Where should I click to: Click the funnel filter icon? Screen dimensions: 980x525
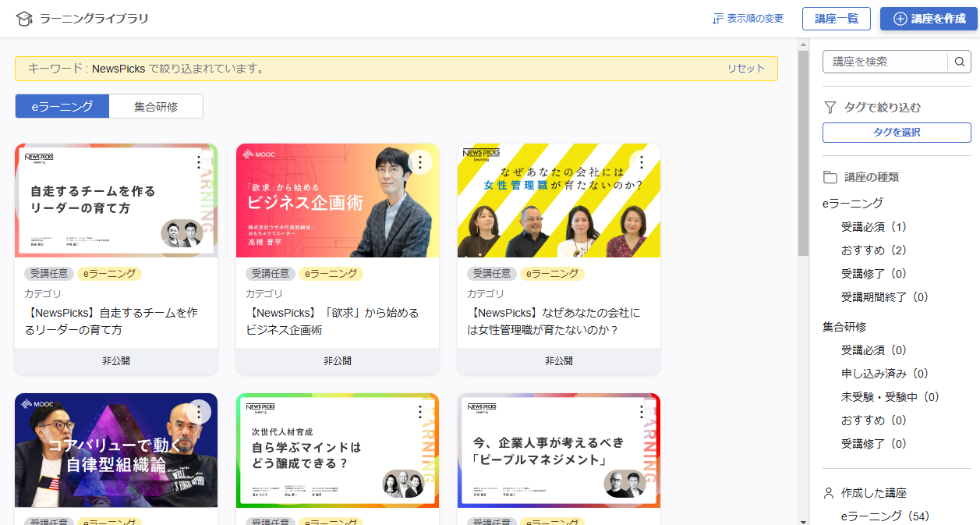click(x=830, y=107)
